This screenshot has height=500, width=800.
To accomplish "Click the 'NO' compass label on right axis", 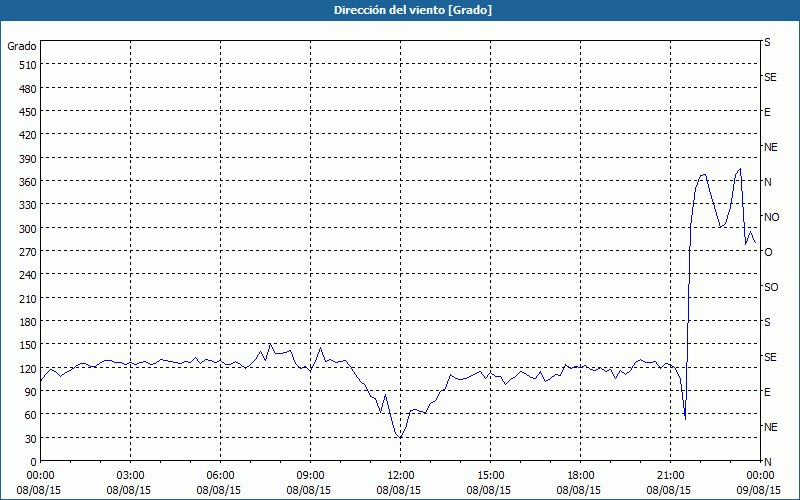I will tap(771, 217).
